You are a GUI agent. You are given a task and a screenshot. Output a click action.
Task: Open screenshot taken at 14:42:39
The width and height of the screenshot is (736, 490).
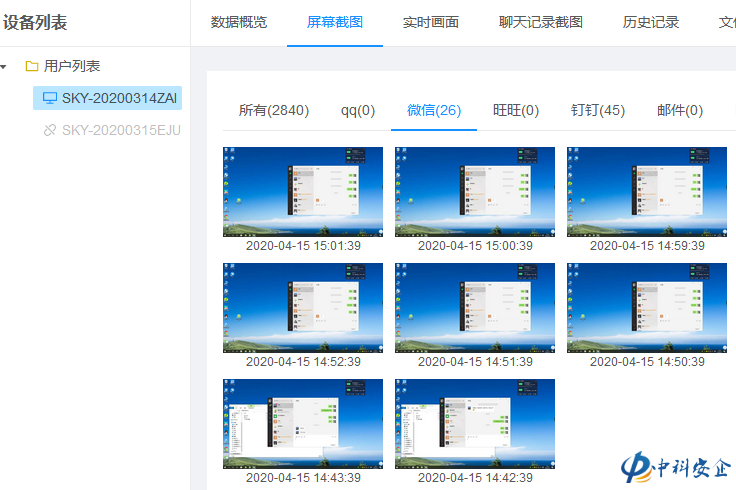pyautogui.click(x=475, y=424)
